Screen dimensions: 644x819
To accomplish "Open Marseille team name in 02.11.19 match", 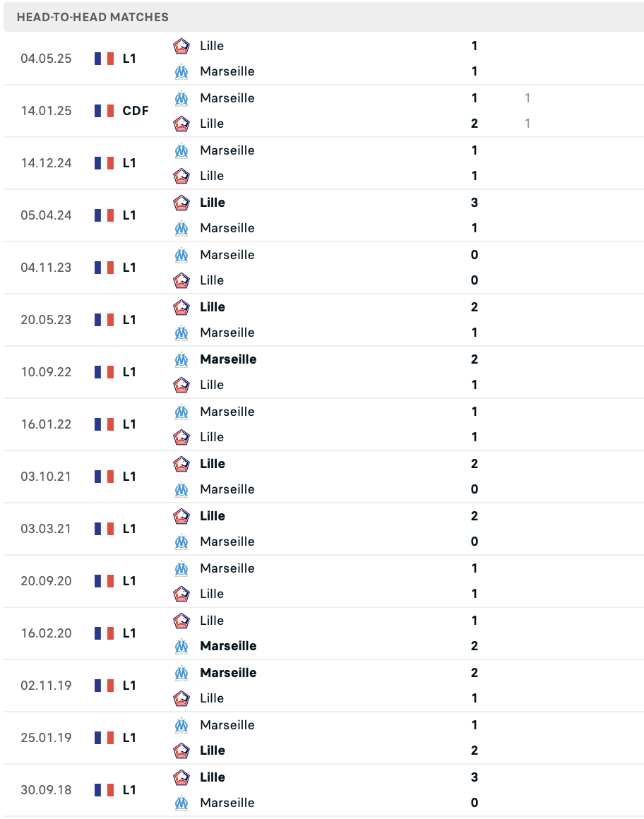I will click(x=228, y=673).
